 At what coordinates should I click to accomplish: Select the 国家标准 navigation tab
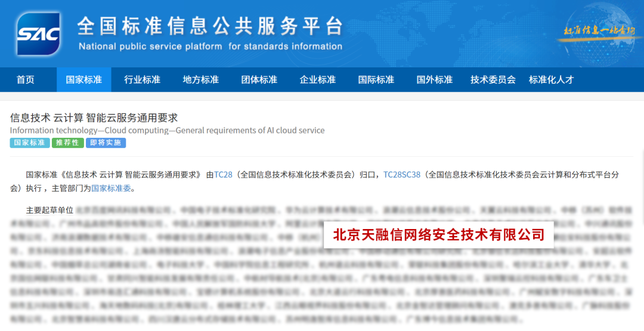coord(83,80)
